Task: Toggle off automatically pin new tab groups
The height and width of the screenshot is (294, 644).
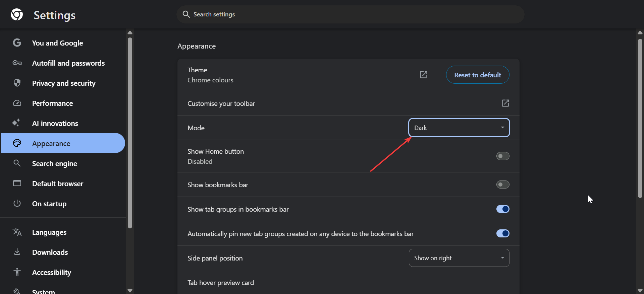Action: click(502, 233)
